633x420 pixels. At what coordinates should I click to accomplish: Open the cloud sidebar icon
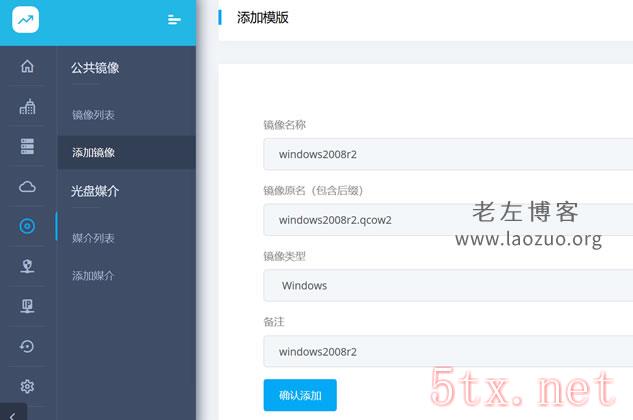click(27, 187)
